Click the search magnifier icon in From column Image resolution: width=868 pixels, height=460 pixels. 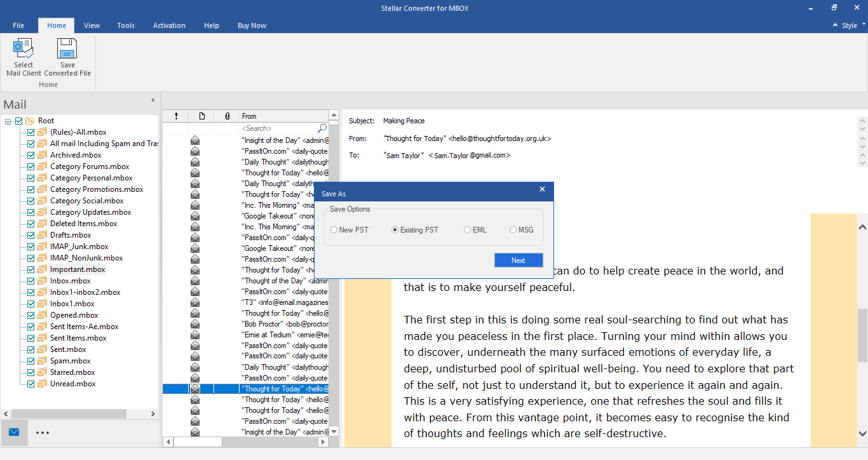click(x=322, y=128)
